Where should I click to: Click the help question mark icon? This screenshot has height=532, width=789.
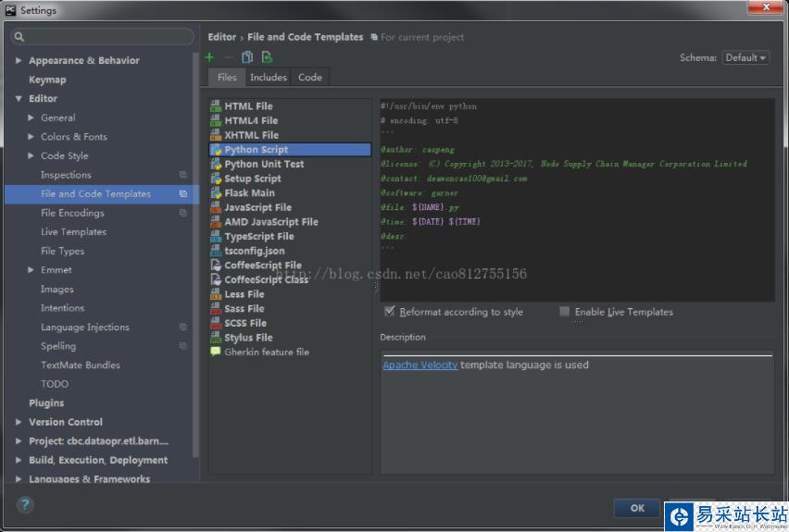tap(25, 504)
